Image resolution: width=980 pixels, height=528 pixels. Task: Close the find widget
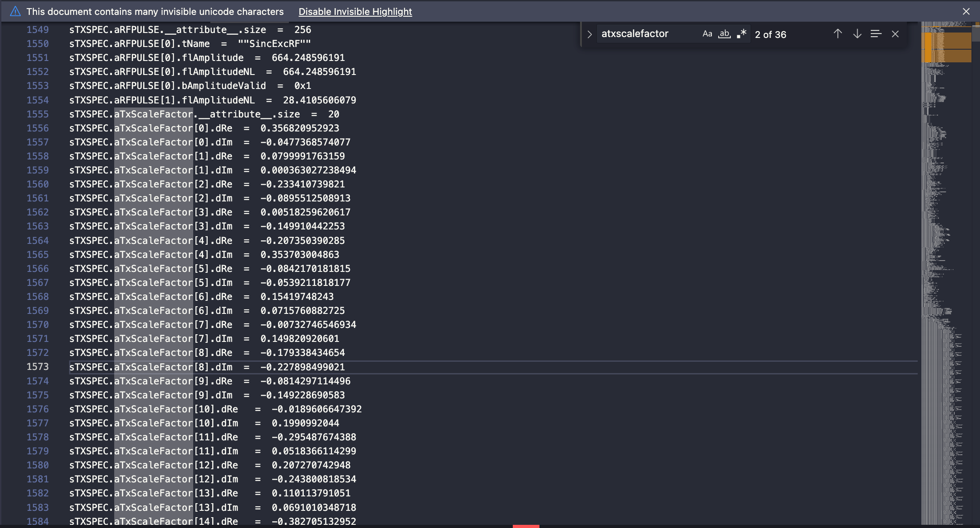click(x=895, y=34)
